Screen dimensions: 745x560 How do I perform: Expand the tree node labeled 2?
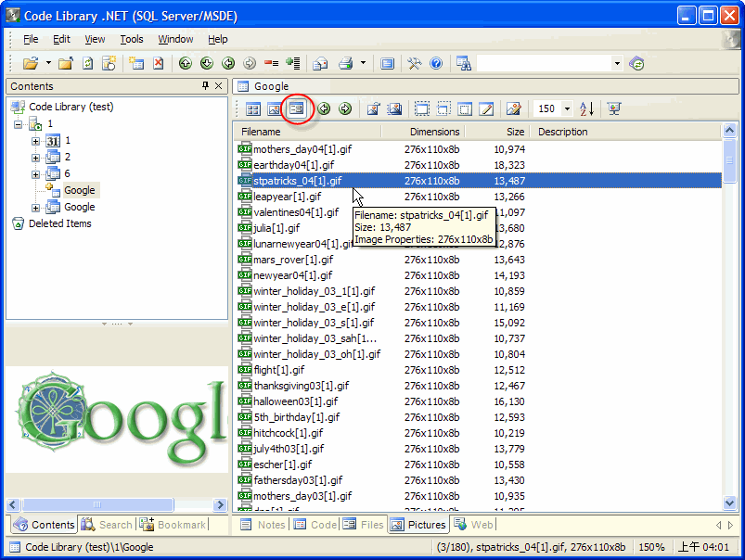pyautogui.click(x=35, y=158)
